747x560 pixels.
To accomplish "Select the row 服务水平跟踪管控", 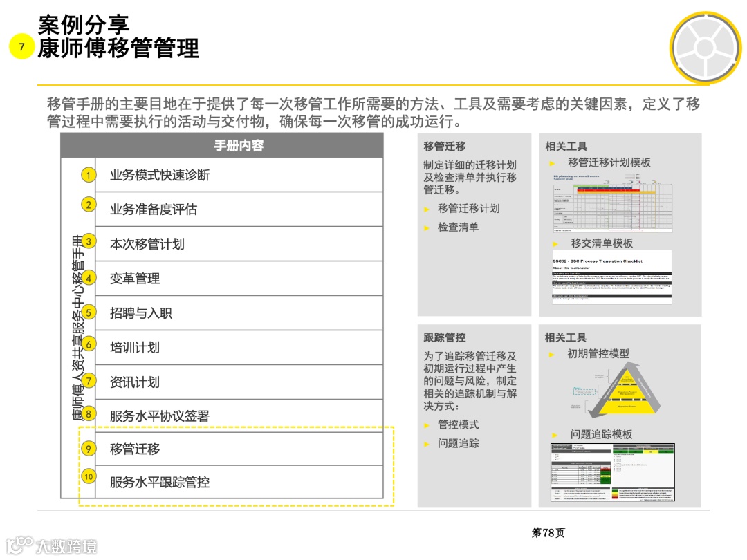I will click(239, 482).
